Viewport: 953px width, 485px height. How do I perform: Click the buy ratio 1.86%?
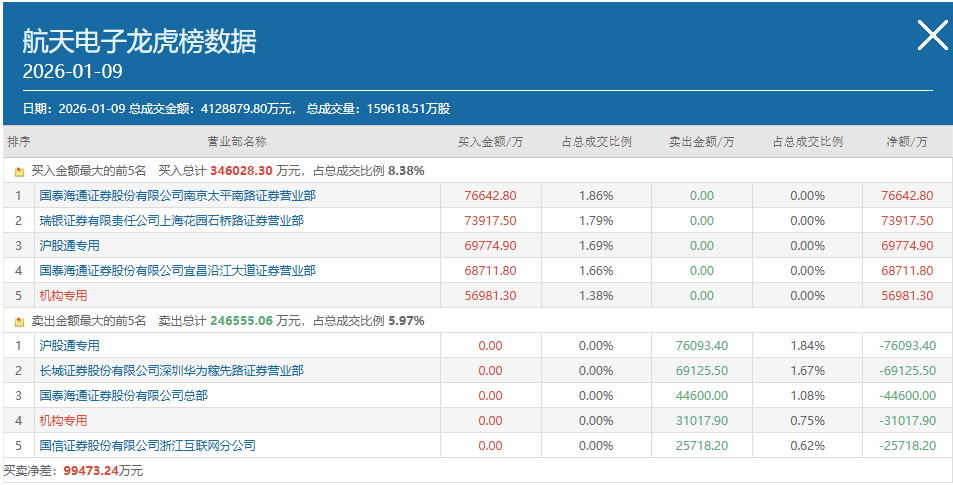point(596,196)
